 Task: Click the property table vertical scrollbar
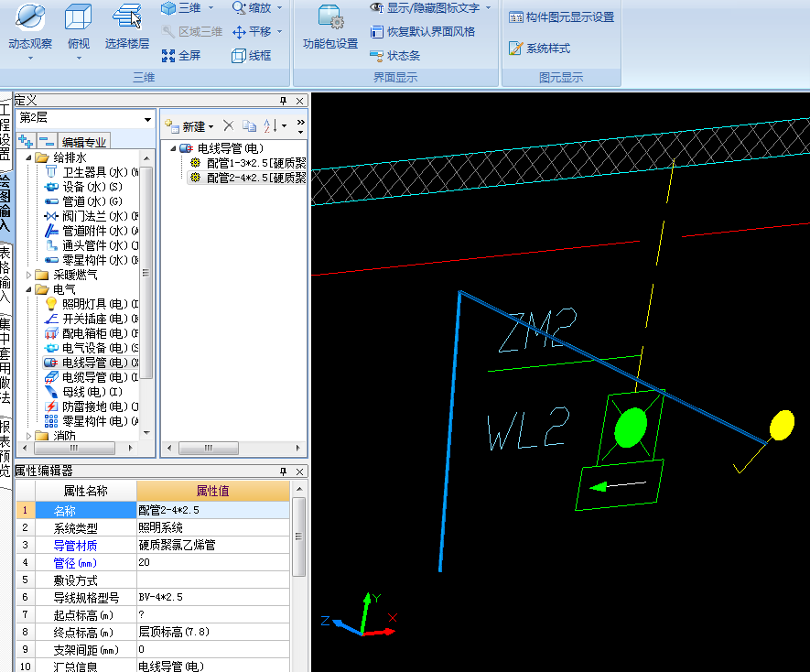pos(298,537)
